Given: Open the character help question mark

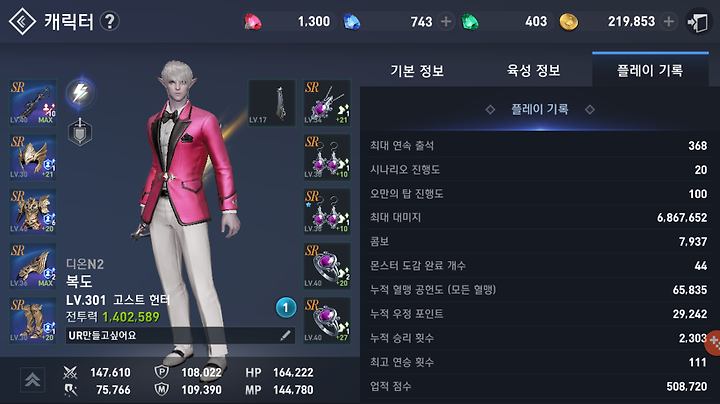Looking at the screenshot, I should [x=110, y=22].
